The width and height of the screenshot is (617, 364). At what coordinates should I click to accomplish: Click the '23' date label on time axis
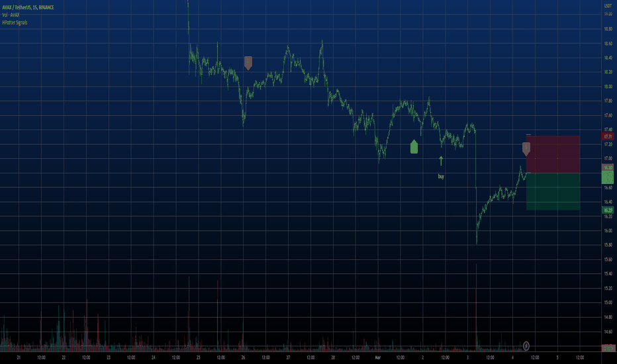click(109, 357)
